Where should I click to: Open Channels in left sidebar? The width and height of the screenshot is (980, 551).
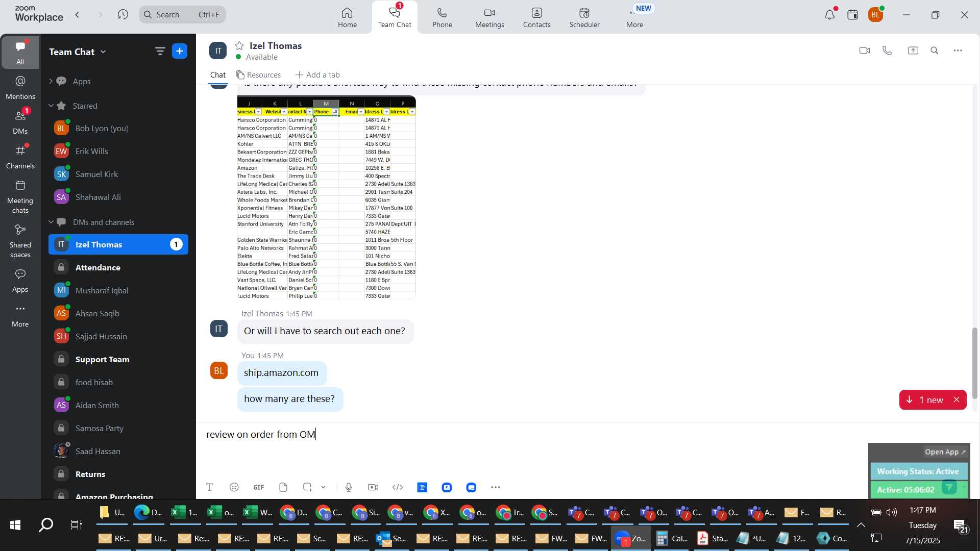coord(20,157)
